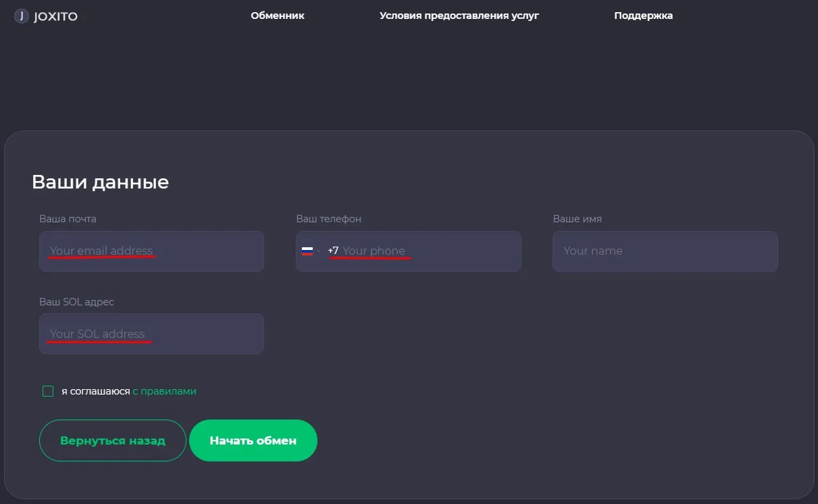Focus the Your phone number field
The height and width of the screenshot is (504, 818).
tap(428, 251)
